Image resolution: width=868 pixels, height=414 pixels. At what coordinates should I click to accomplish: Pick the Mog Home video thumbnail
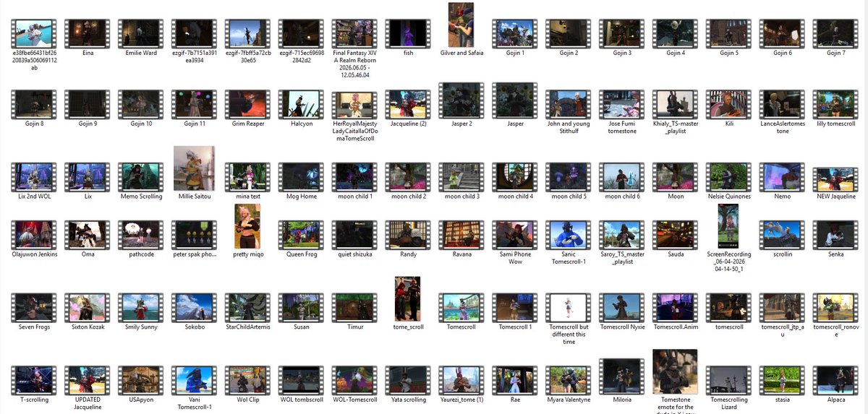point(300,177)
